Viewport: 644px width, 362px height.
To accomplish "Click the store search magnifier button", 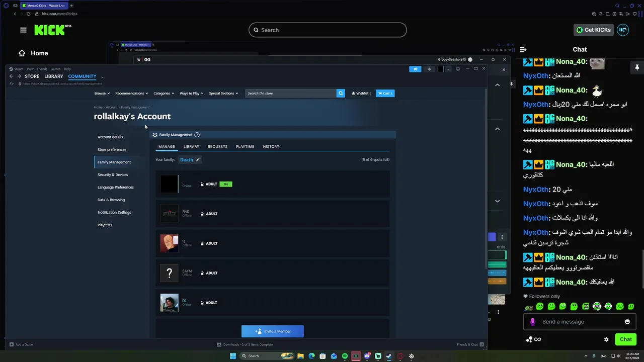I will click(341, 93).
